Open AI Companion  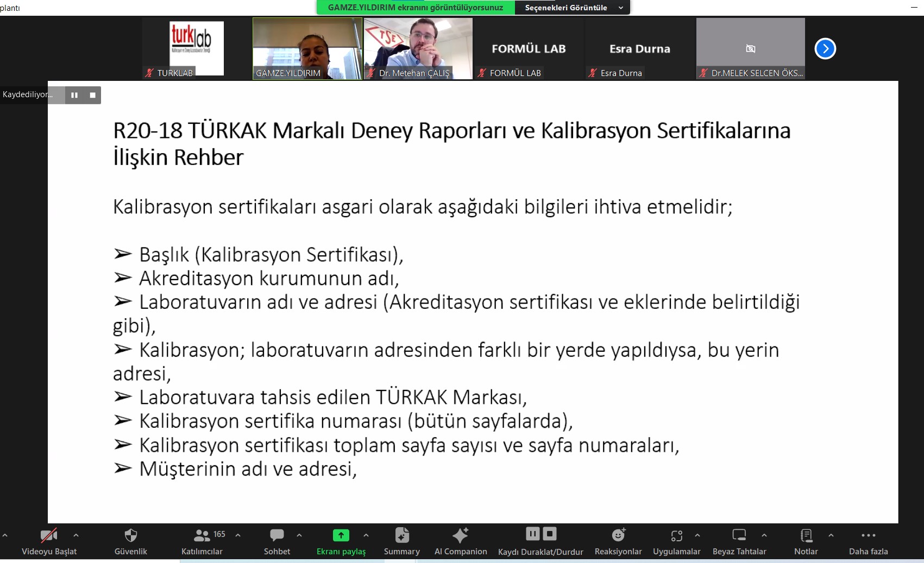click(x=460, y=536)
